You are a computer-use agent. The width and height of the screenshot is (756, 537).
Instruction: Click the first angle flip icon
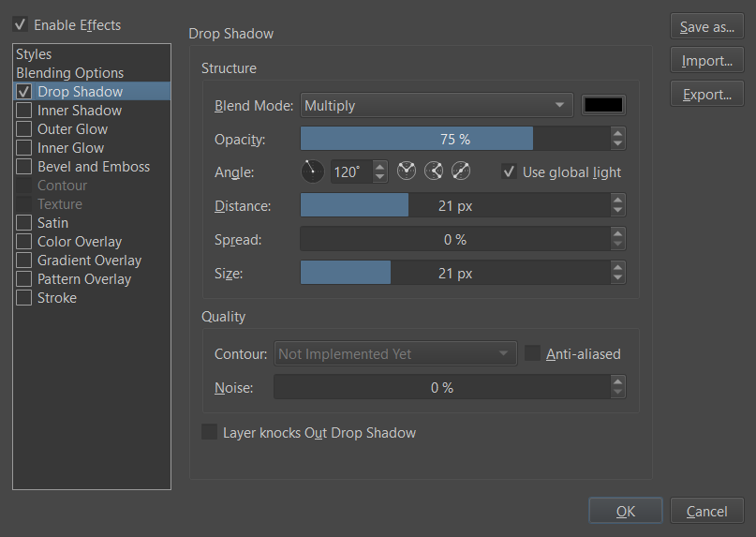click(406, 172)
